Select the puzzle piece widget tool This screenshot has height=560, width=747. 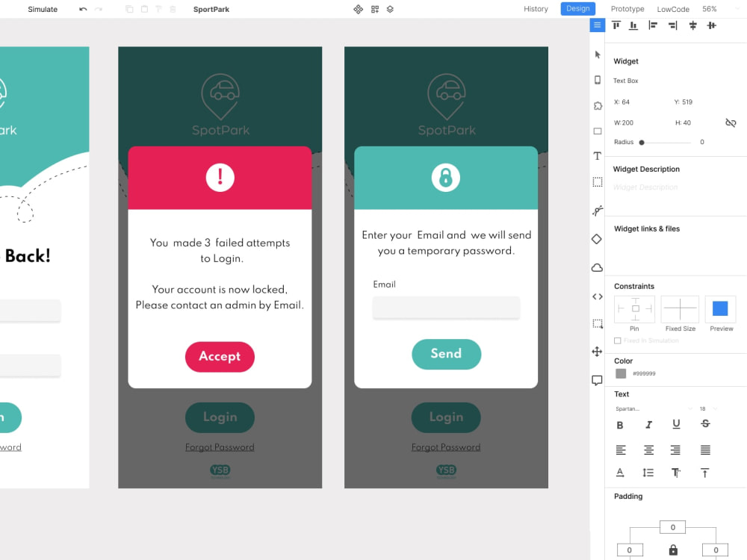pyautogui.click(x=598, y=106)
